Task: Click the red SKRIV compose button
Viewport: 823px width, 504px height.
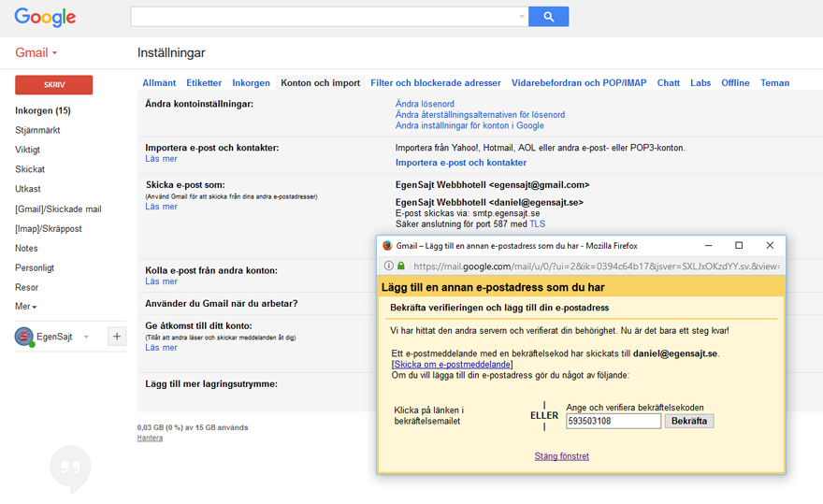Action: pos(53,84)
